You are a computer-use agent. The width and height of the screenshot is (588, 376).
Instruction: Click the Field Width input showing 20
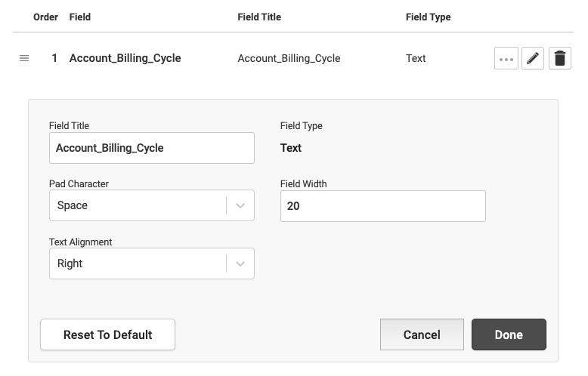(x=382, y=205)
